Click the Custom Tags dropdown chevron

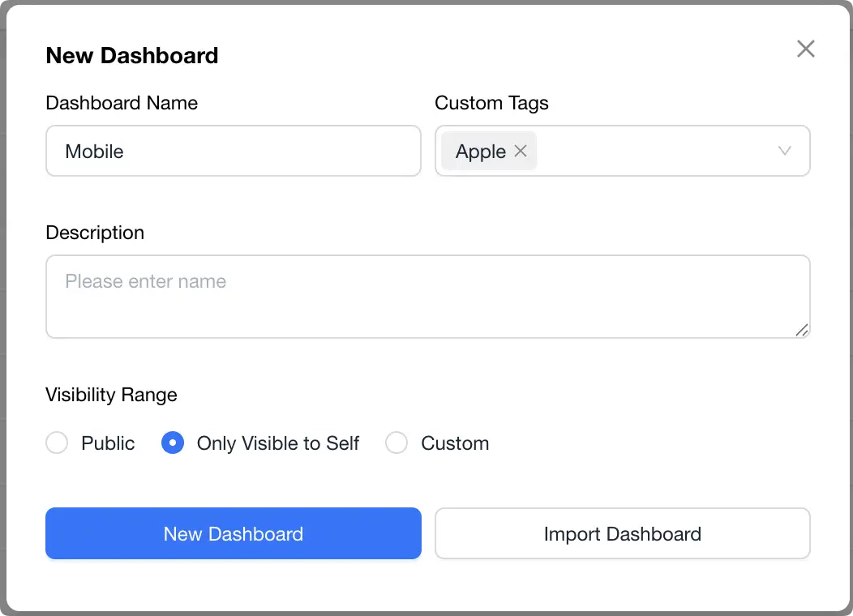point(784,151)
